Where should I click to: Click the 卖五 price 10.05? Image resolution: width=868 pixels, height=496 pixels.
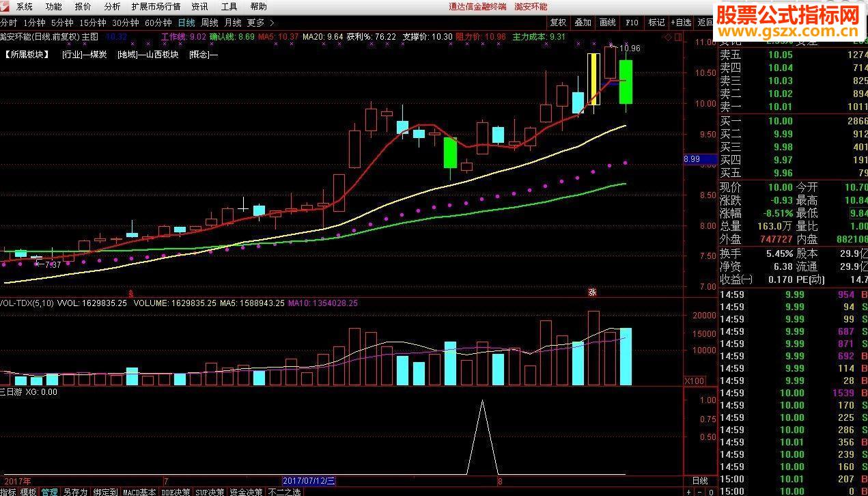point(781,55)
